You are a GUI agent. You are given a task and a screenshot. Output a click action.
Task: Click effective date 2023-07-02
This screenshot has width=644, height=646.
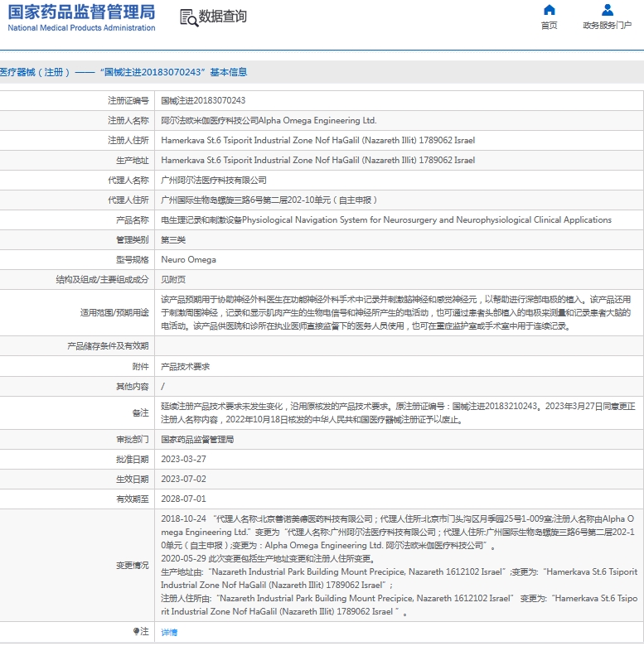click(183, 480)
